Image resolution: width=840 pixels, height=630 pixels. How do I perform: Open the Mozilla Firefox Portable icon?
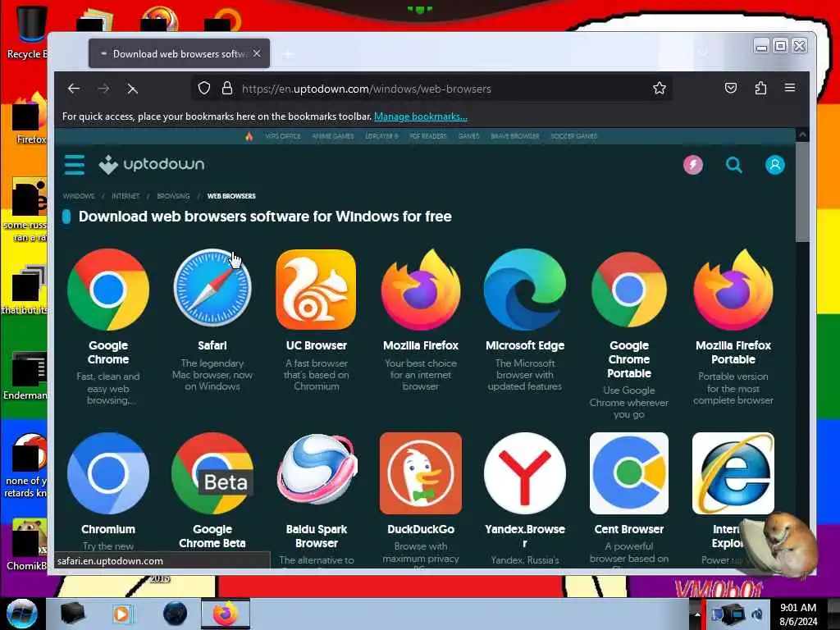[x=733, y=290]
